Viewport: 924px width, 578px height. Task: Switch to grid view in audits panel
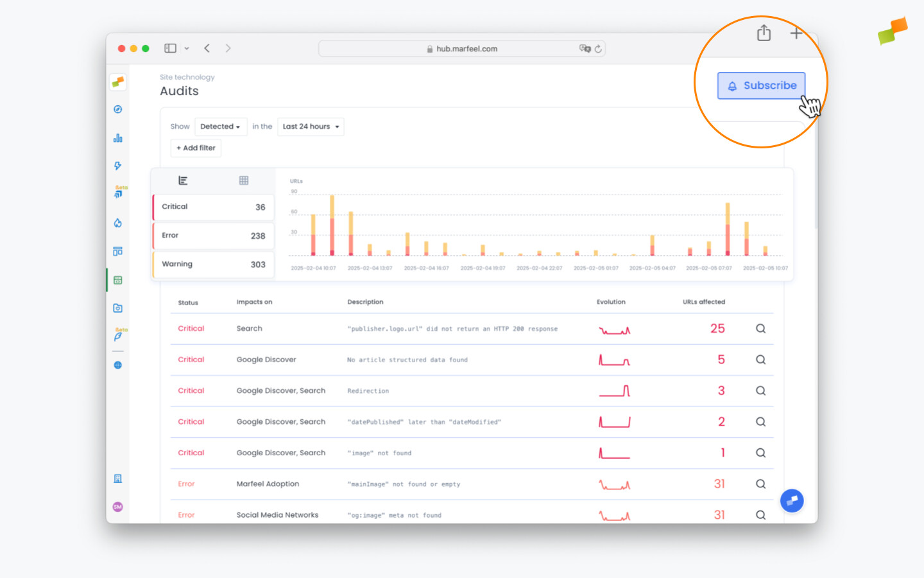(x=244, y=180)
